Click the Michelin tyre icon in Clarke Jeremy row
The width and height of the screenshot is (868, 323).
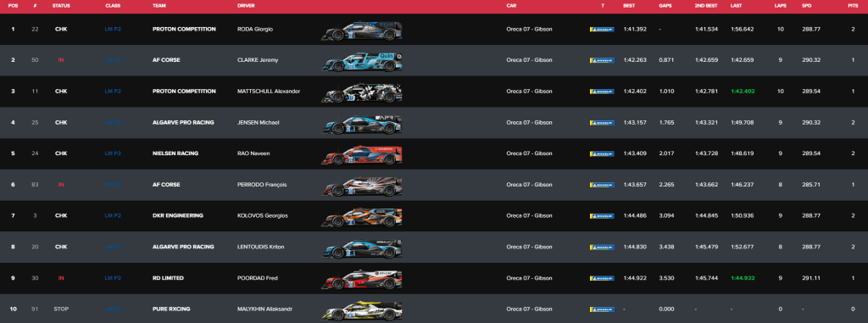(x=602, y=60)
